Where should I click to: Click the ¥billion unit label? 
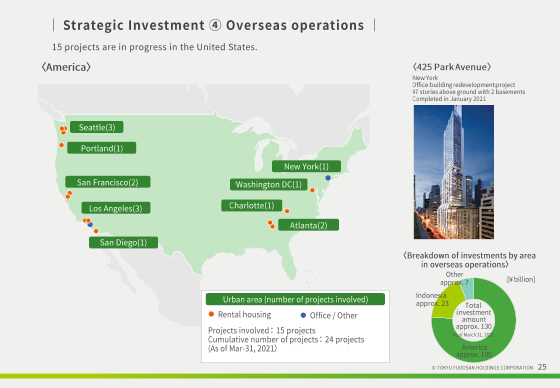coord(521,279)
